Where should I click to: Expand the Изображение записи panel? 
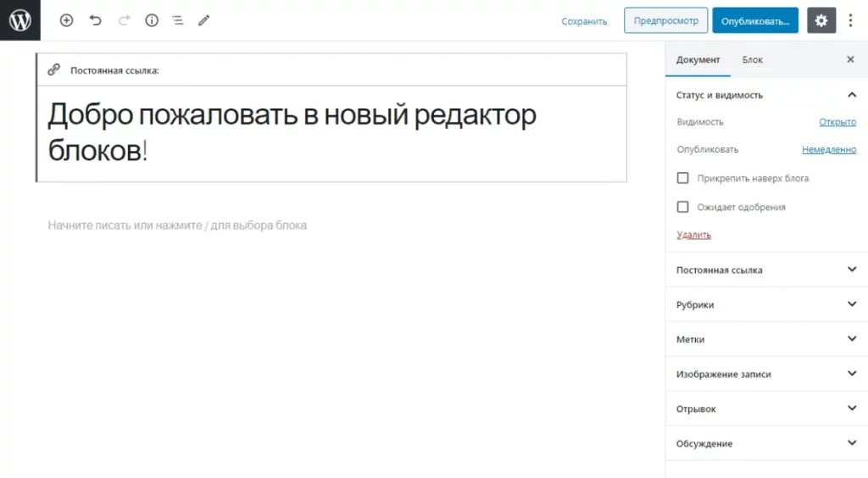[x=766, y=375]
